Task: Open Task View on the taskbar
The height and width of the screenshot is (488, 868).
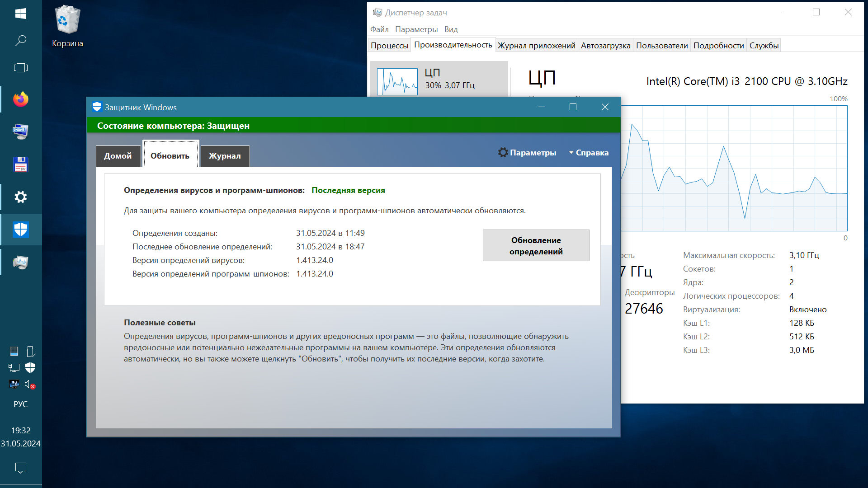Action: click(21, 68)
